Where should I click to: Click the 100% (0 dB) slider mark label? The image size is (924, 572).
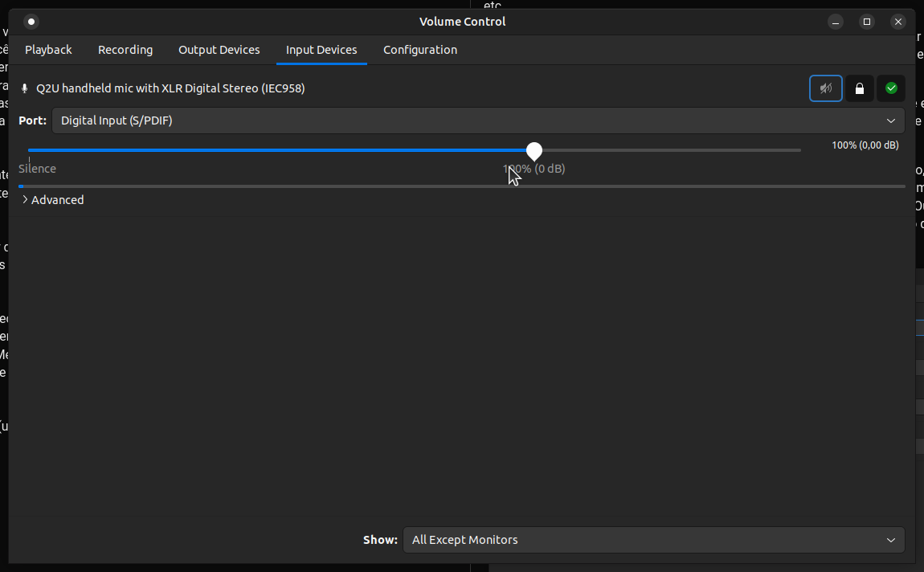[x=534, y=169]
